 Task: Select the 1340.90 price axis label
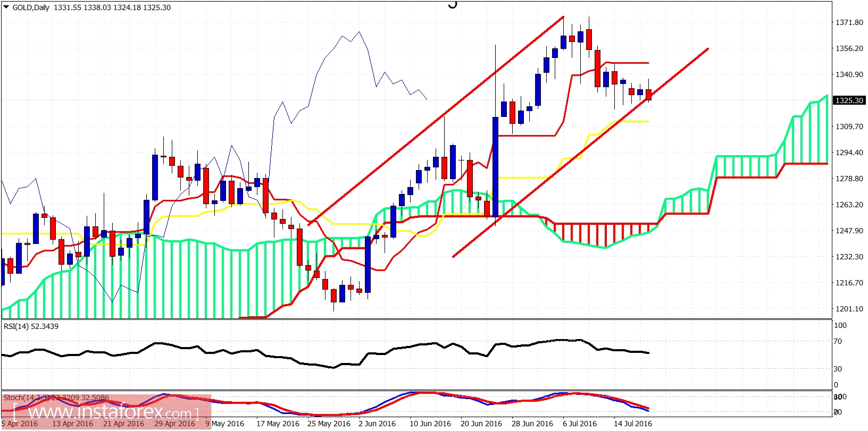point(849,74)
